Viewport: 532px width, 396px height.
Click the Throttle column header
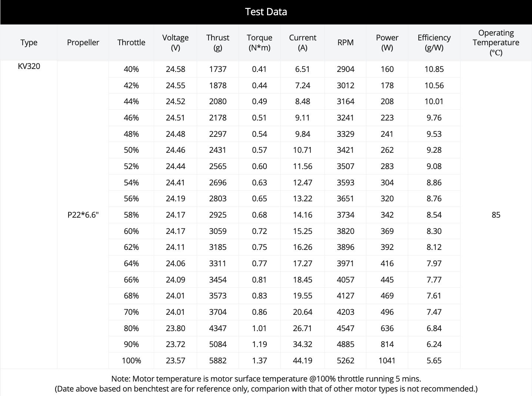coord(131,43)
